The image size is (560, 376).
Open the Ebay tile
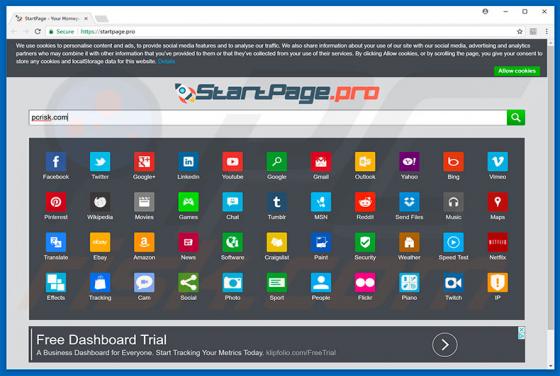click(100, 242)
